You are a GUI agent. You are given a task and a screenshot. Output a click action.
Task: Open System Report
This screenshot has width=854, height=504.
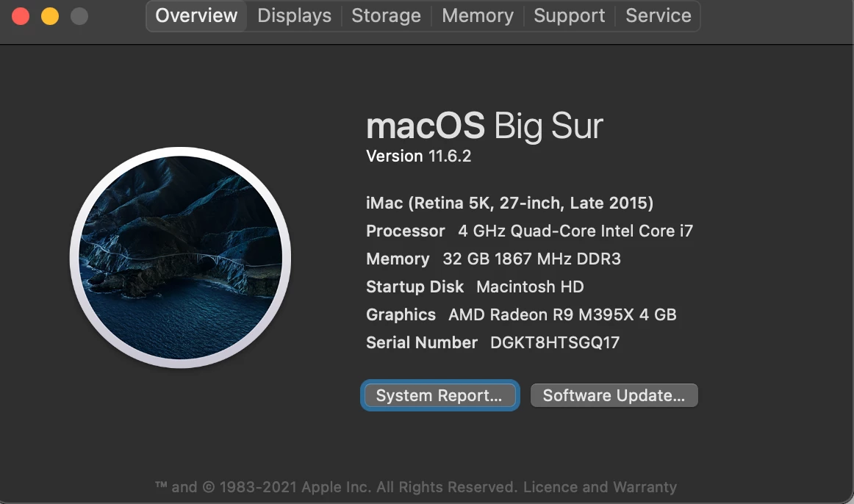coord(439,395)
